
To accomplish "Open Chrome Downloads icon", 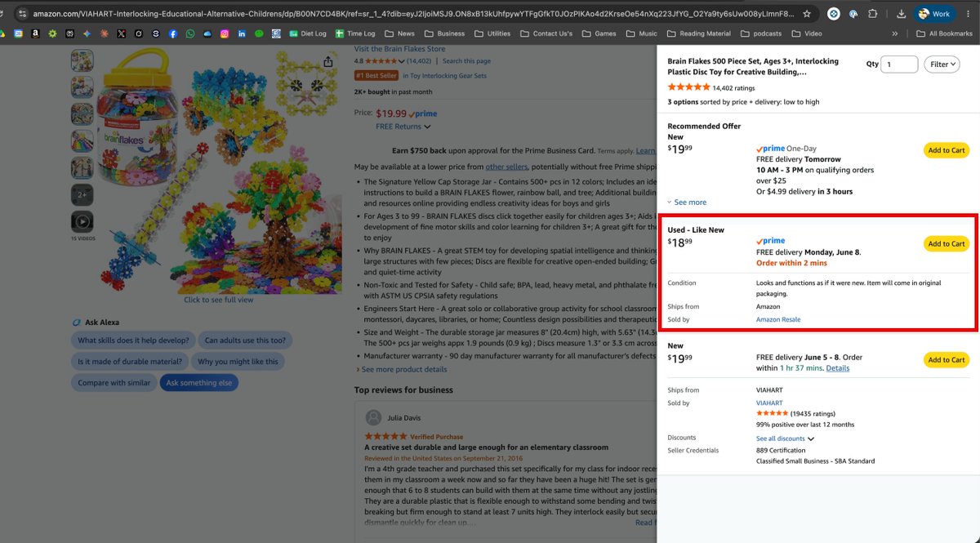I will pyautogui.click(x=901, y=14).
